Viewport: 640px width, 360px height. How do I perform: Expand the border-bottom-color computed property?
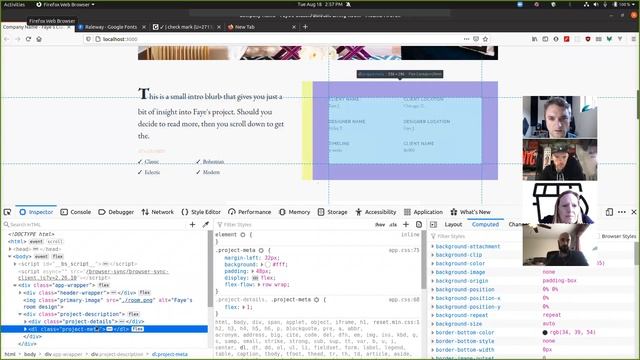point(433,333)
